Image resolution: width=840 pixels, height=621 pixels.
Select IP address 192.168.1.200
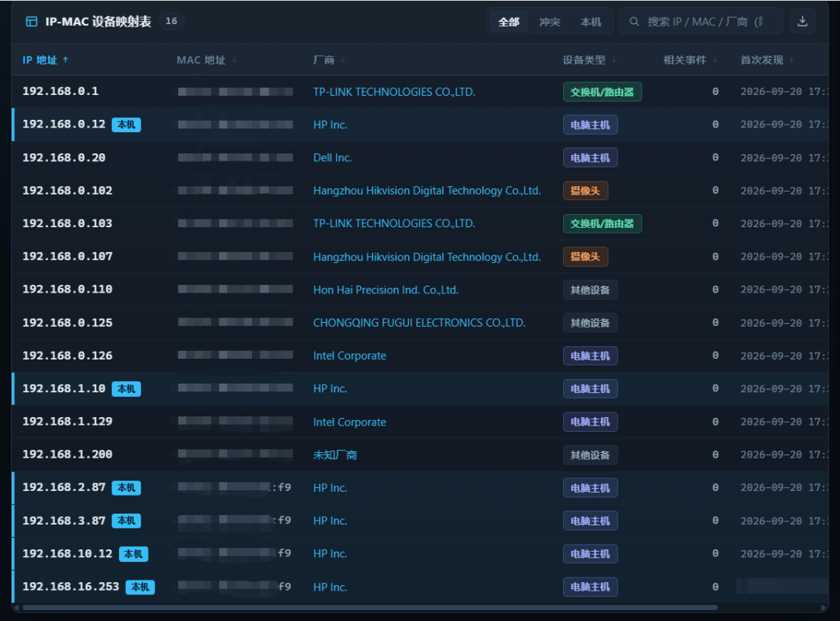coord(68,454)
